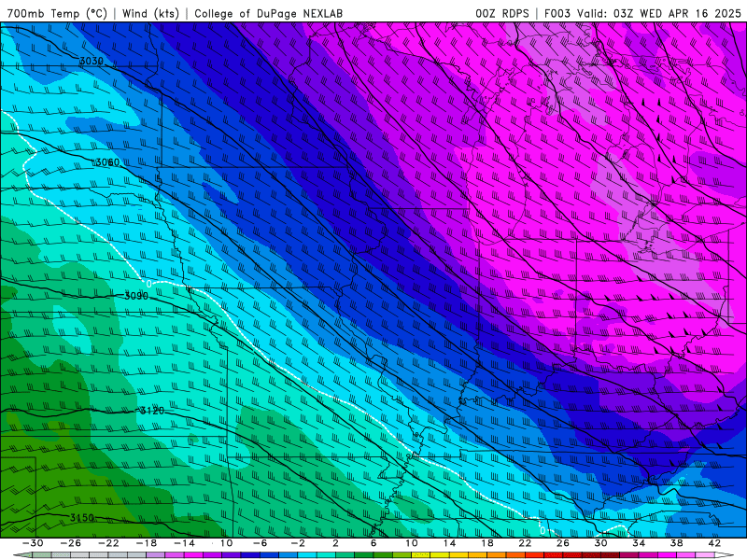Select the -18 color scale value
This screenshot has height=560, width=747.
click(x=147, y=543)
